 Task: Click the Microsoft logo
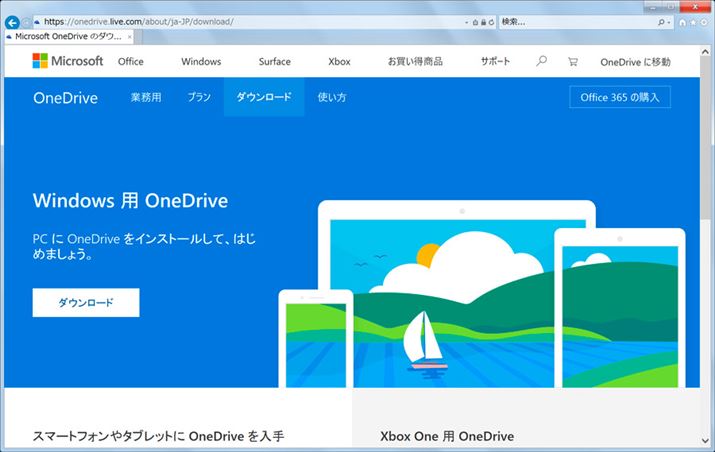(x=67, y=61)
